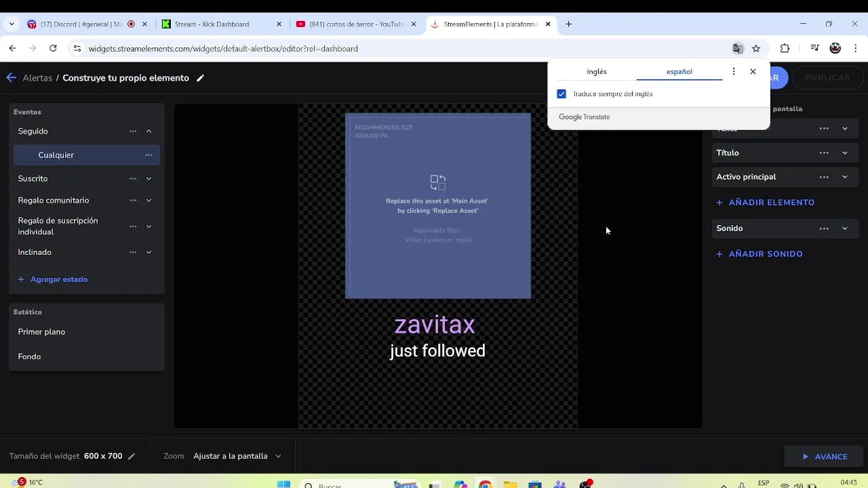
Task: Expand the Título element settings
Action: pos(845,153)
